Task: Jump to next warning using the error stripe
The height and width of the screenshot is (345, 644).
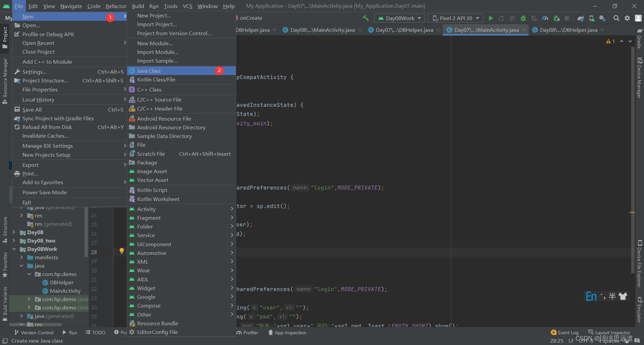Action: [x=630, y=41]
